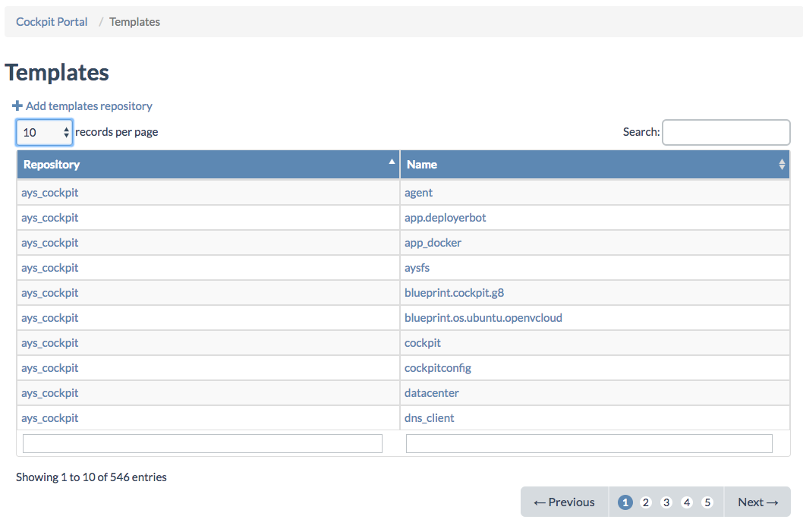Jump to page 5 of results
This screenshot has height=532, width=803.
coord(707,502)
